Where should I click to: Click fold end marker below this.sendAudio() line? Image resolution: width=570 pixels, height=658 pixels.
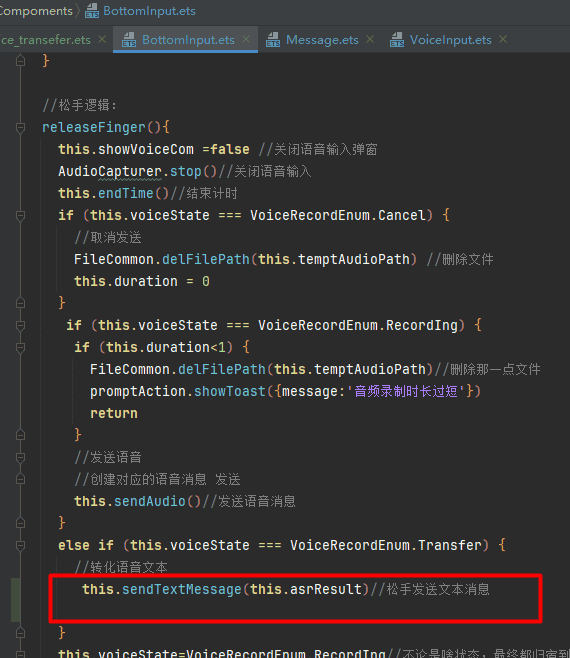pyautogui.click(x=20, y=523)
